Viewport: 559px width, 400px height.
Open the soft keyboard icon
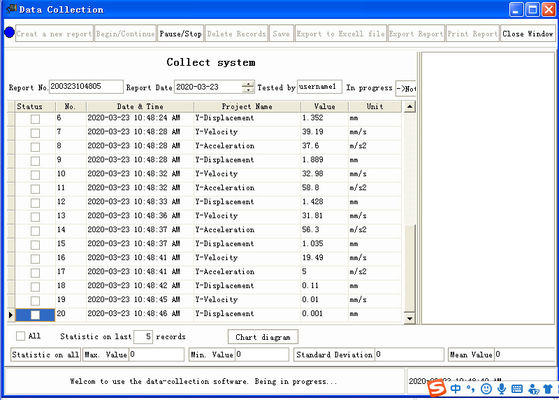pos(517,389)
